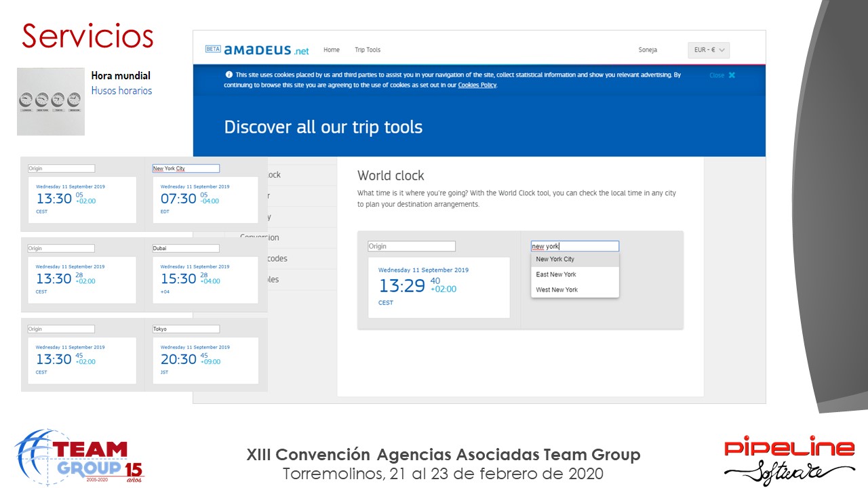Screen dimensions: 868x488
Task: Select West New York suggestion
Action: pyautogui.click(x=575, y=289)
